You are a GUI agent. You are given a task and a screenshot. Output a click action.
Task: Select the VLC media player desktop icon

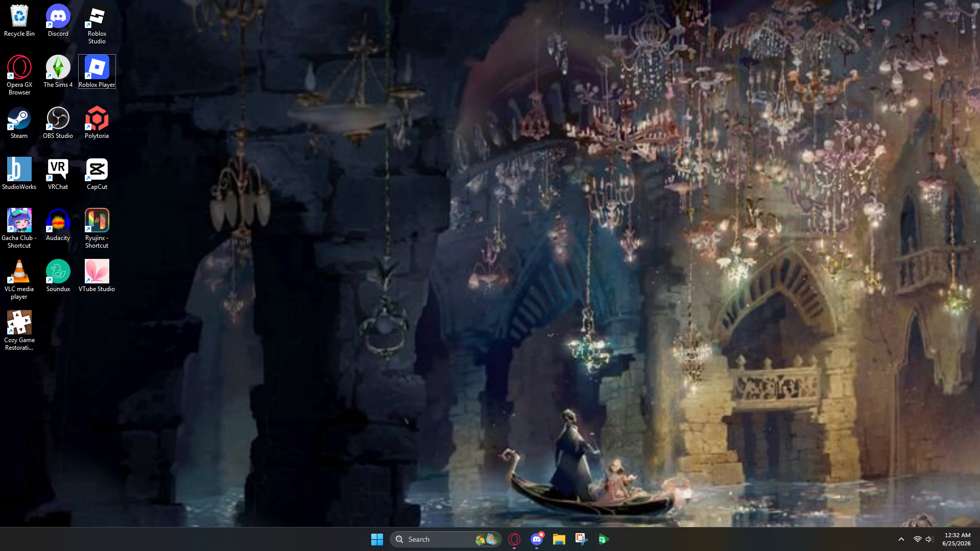(19, 280)
